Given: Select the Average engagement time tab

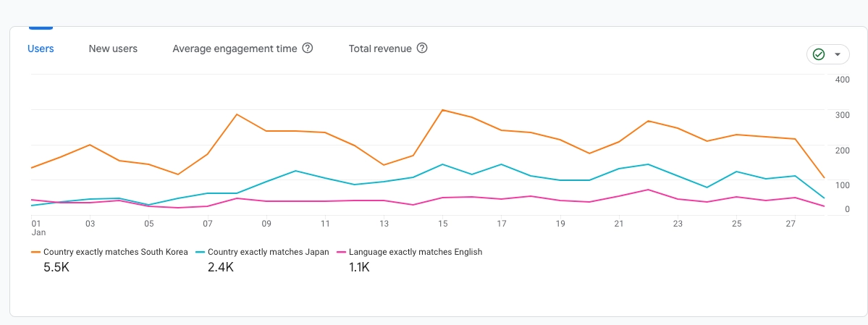Looking at the screenshot, I should [235, 48].
